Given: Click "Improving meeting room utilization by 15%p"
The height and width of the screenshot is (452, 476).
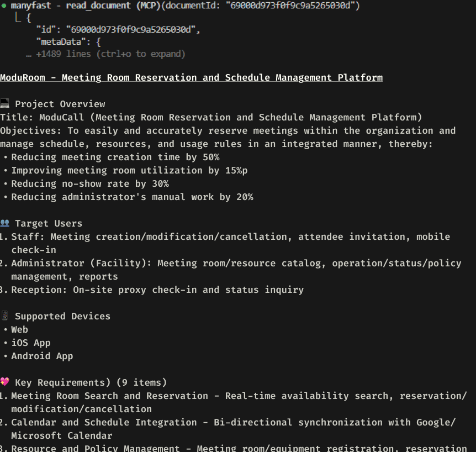Looking at the screenshot, I should click(129, 170).
